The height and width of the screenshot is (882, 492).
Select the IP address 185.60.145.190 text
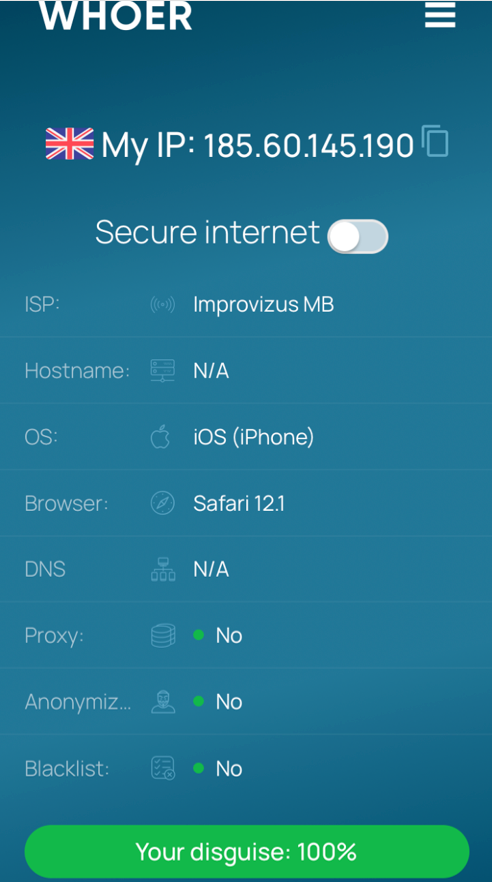pyautogui.click(x=308, y=146)
